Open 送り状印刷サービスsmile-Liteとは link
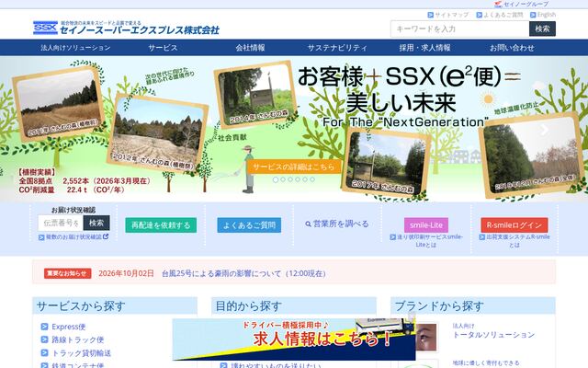588x368 pixels. [x=426, y=241]
